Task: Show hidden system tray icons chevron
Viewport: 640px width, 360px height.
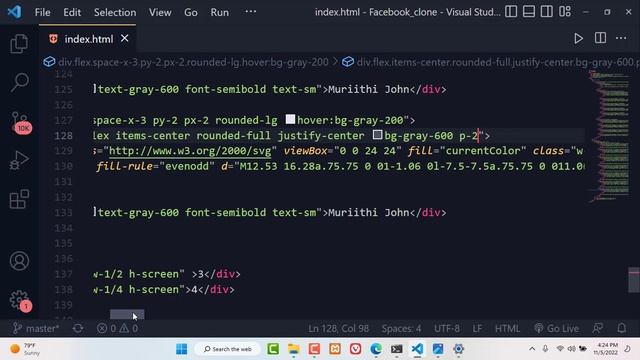Action: coord(532,349)
